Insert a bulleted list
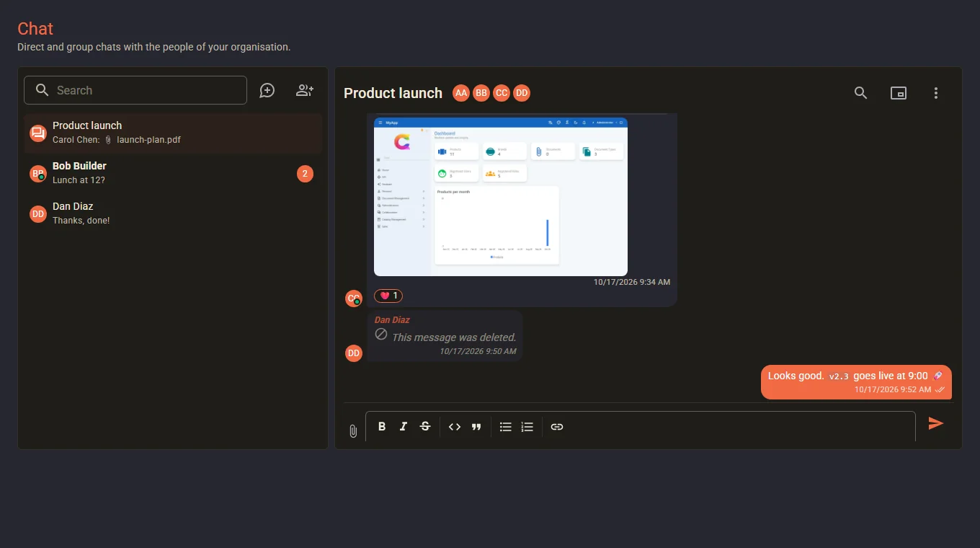 [x=506, y=427]
